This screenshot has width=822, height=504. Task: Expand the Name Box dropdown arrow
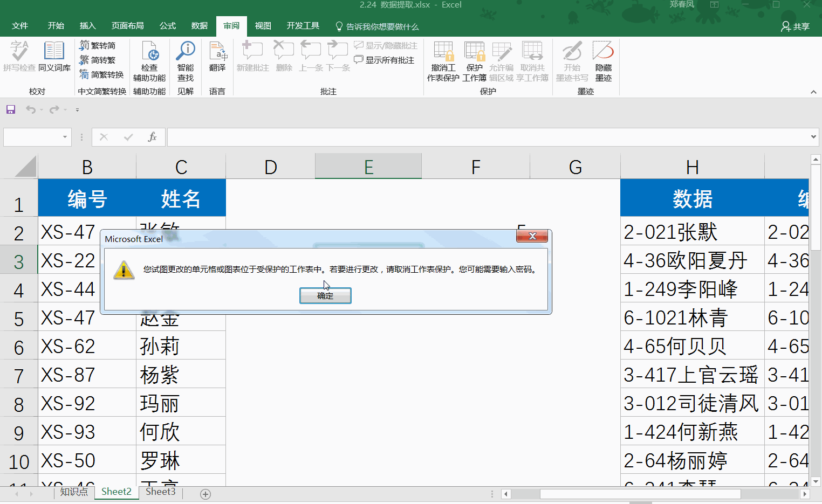click(65, 137)
